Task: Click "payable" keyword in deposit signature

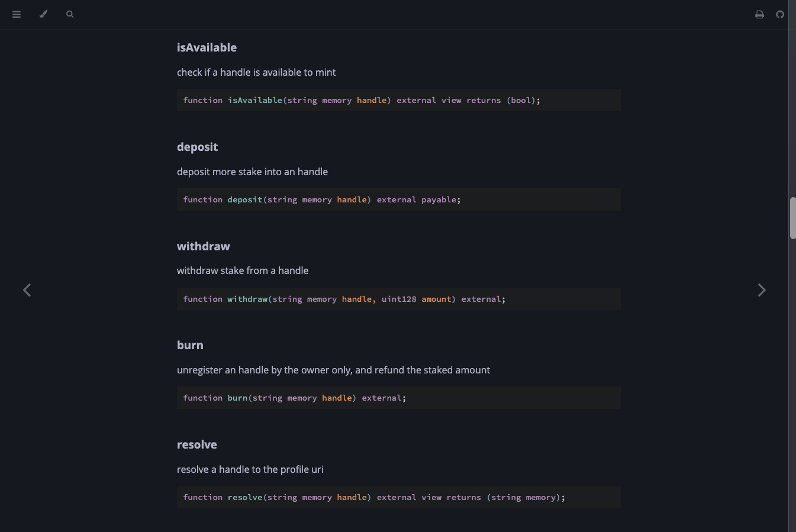Action: pos(439,200)
